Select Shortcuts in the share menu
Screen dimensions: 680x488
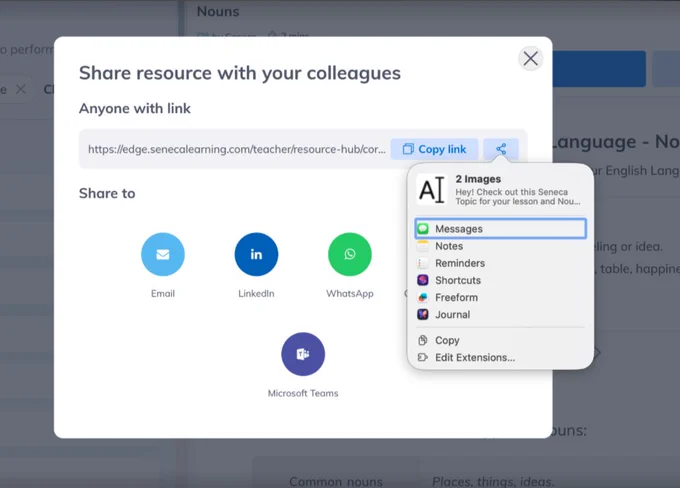point(500,280)
